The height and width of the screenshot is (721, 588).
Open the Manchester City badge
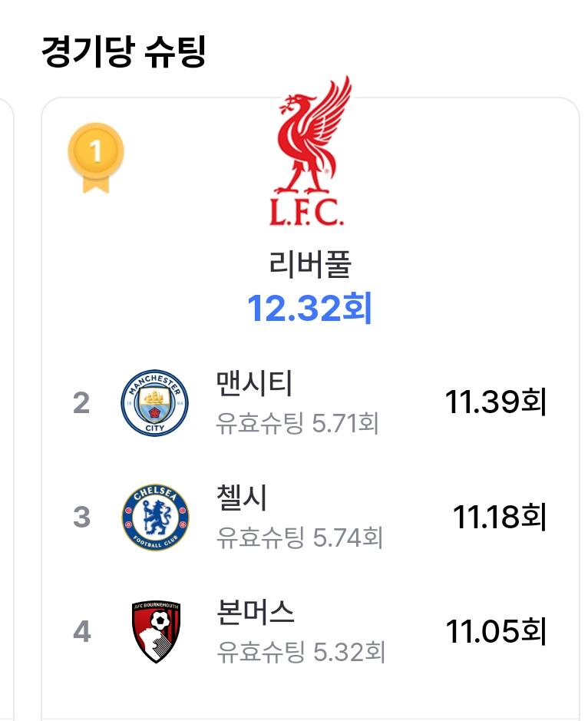pos(154,403)
